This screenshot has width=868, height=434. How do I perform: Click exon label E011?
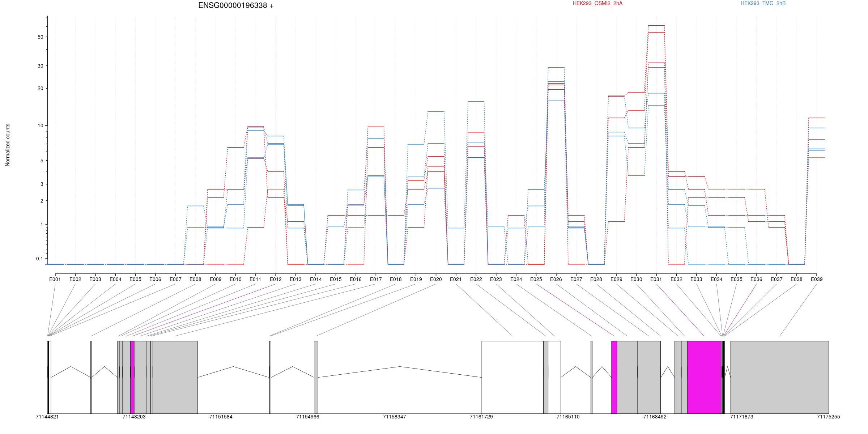(x=255, y=279)
